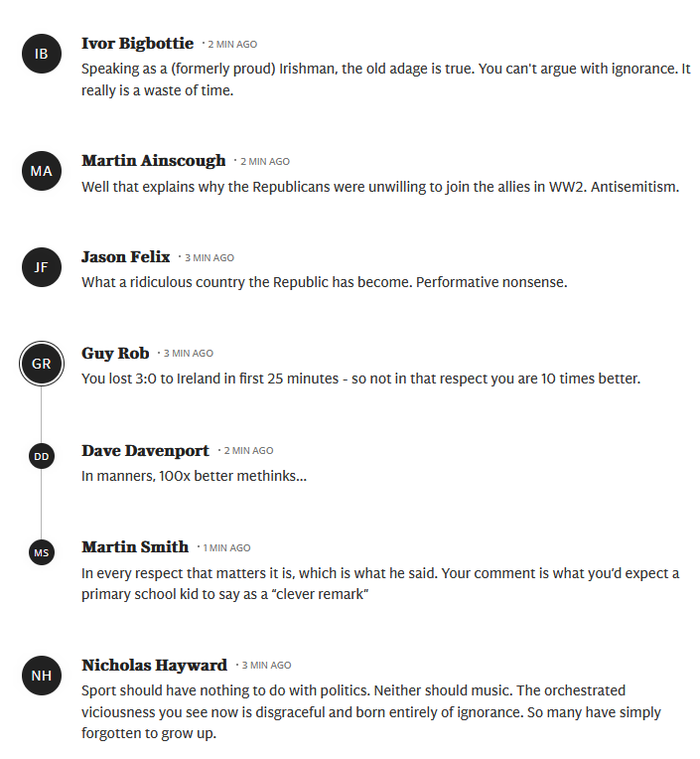Click the Martin Ainscough username
The width and height of the screenshot is (700, 759).
coord(153,161)
